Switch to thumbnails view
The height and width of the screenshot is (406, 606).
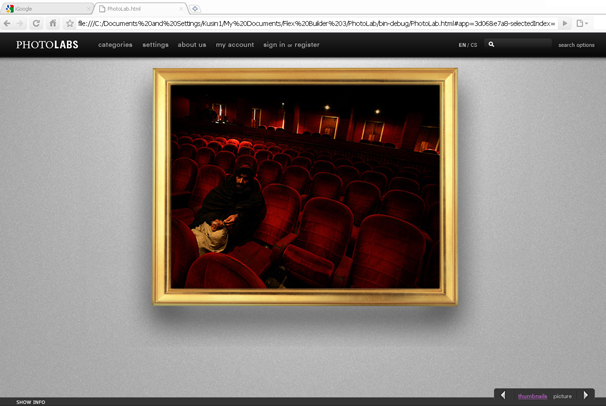pyautogui.click(x=532, y=396)
